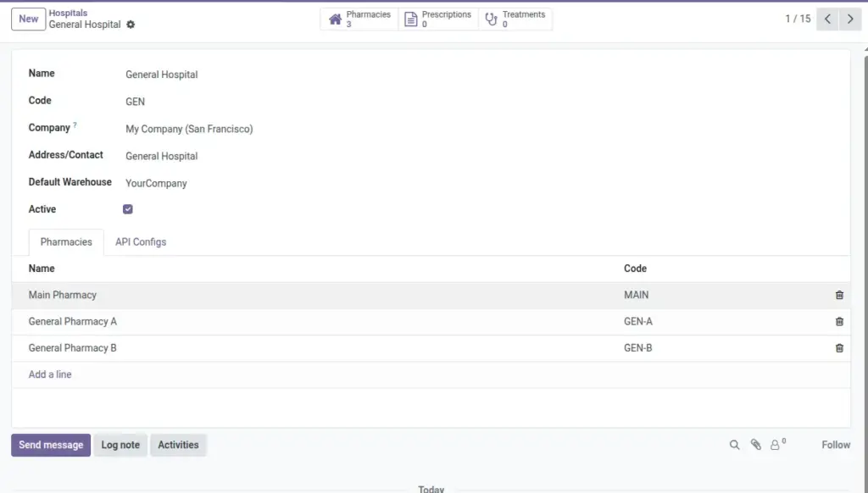Open the gear actions menu beside General Hospital
The height and width of the screenshot is (493, 868).
coord(131,25)
